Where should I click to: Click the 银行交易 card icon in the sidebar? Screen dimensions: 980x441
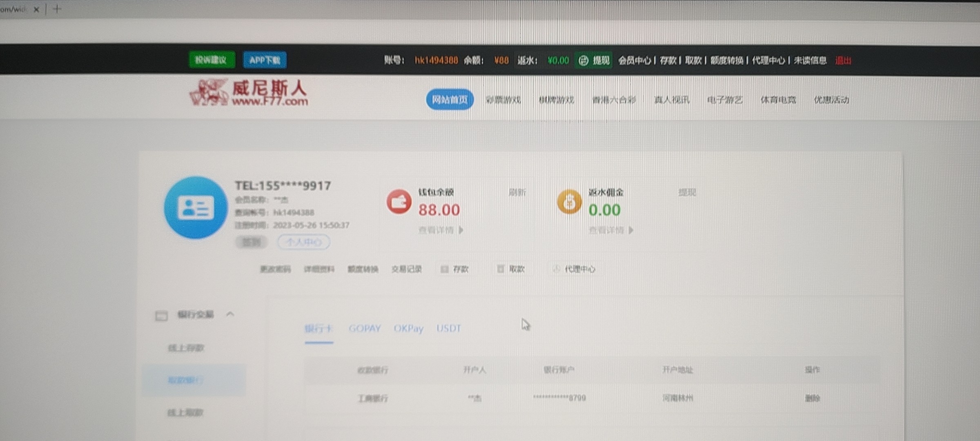[x=161, y=315]
